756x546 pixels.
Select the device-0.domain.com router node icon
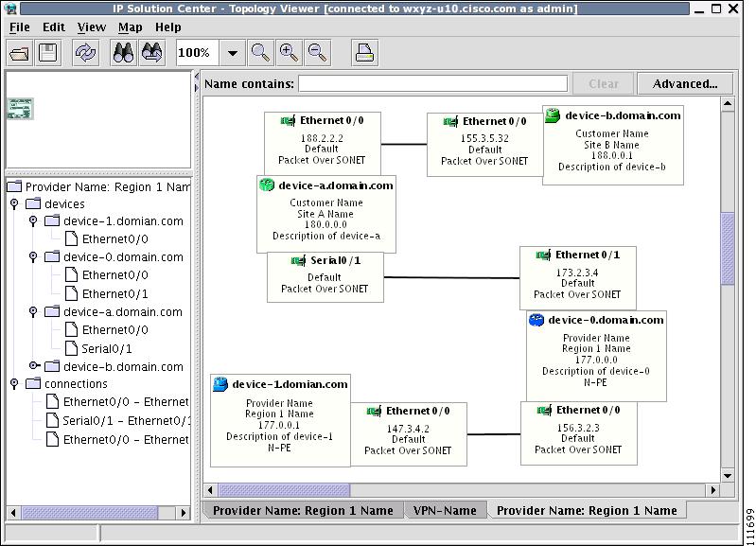[536, 320]
